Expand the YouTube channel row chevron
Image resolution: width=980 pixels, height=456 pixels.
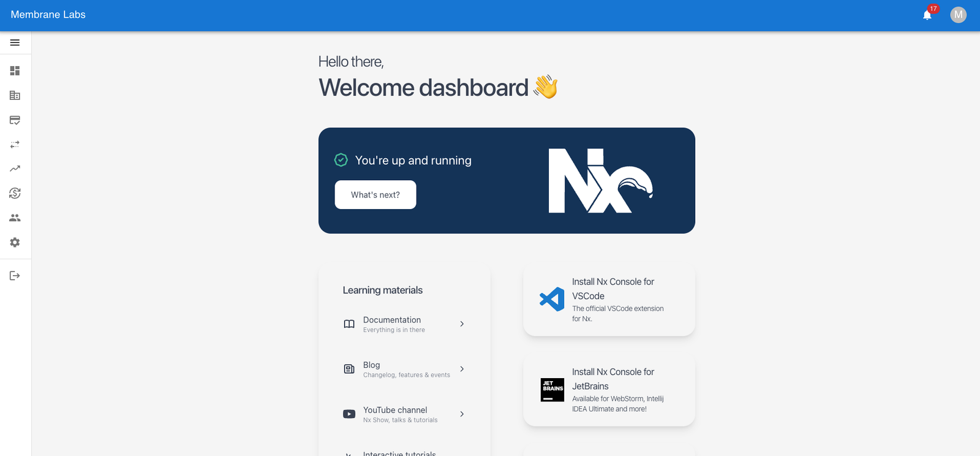pyautogui.click(x=462, y=414)
